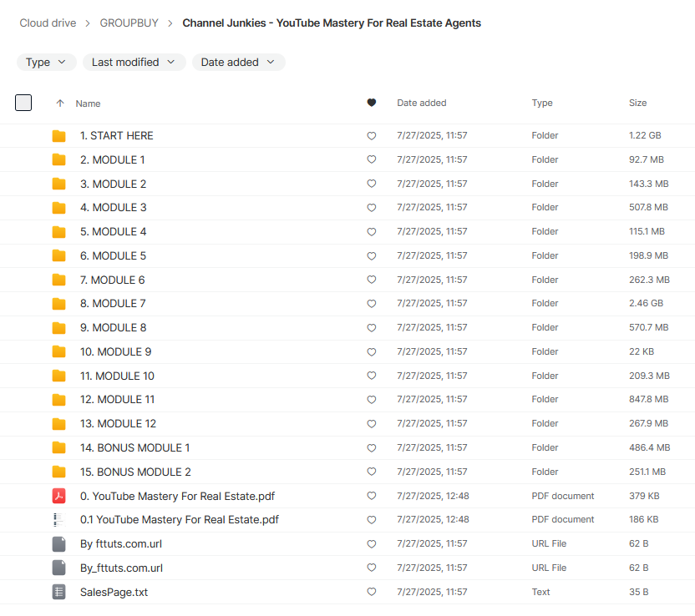Click the filled heart favorites column header
The image size is (695, 616).
372,103
